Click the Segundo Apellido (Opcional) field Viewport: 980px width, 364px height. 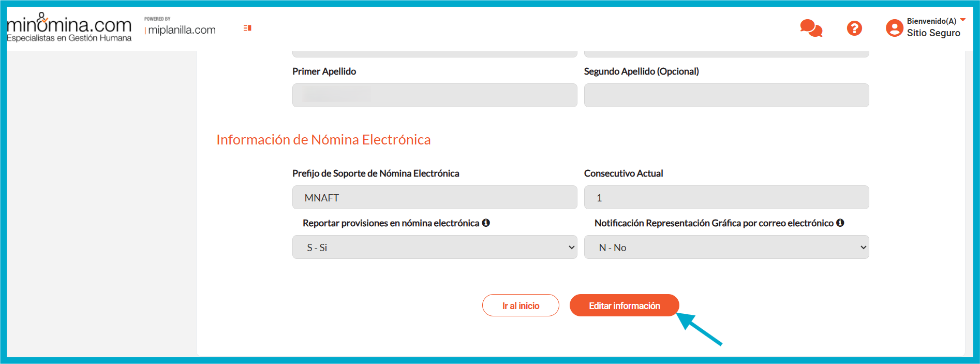click(x=726, y=95)
